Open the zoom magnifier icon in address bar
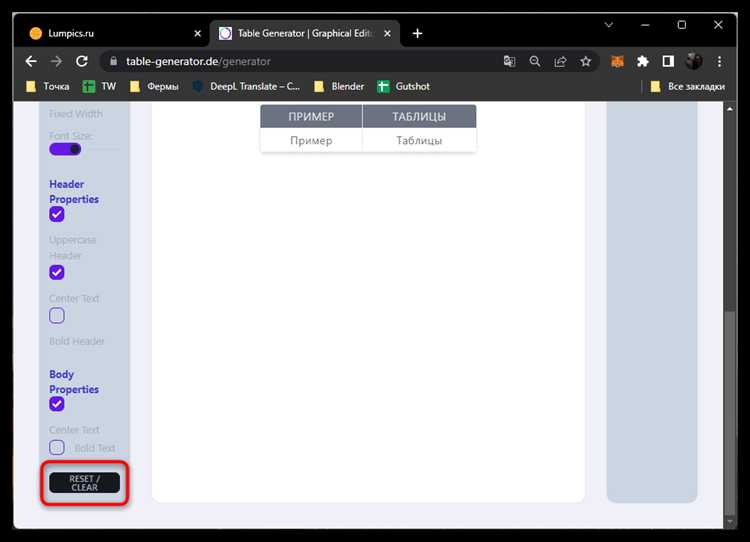The width and height of the screenshot is (750, 542). (x=535, y=61)
